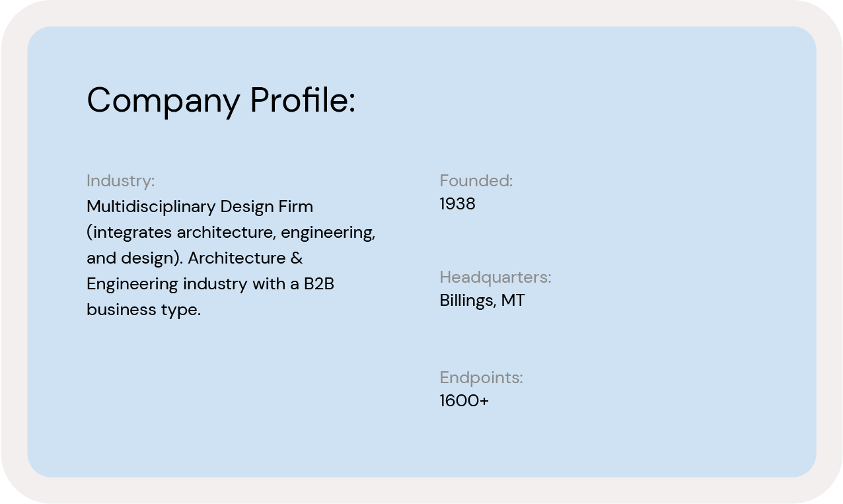The image size is (843, 504).
Task: Click the business type text line
Action: [x=143, y=310]
